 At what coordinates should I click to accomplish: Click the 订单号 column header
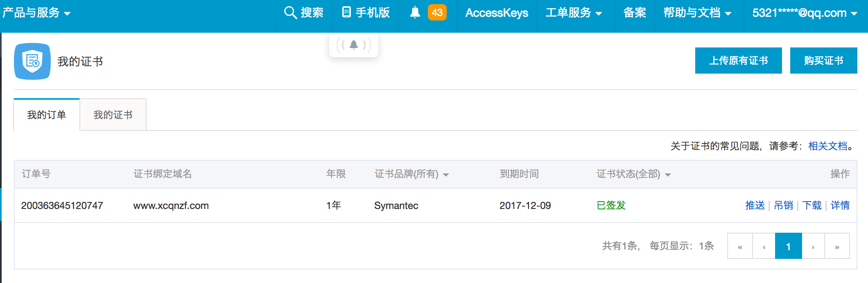[x=36, y=174]
